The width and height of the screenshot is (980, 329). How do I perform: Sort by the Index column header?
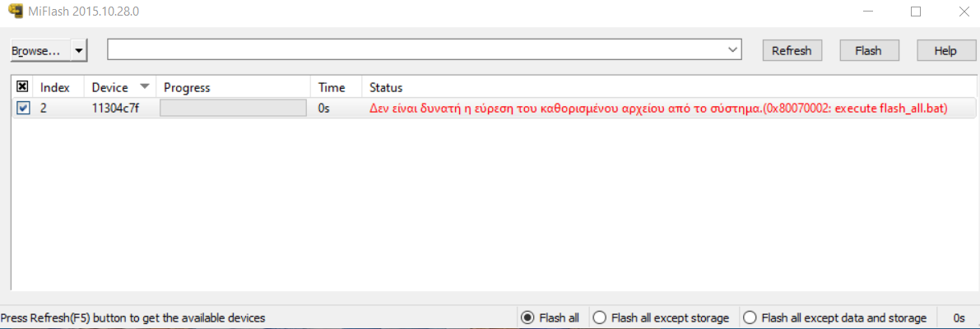[x=55, y=87]
